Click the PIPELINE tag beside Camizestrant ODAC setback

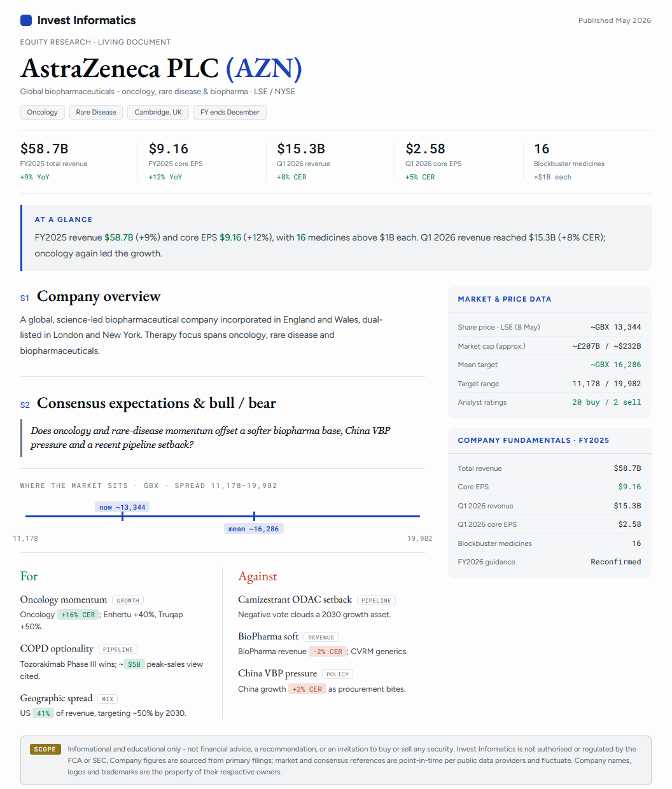point(376,600)
